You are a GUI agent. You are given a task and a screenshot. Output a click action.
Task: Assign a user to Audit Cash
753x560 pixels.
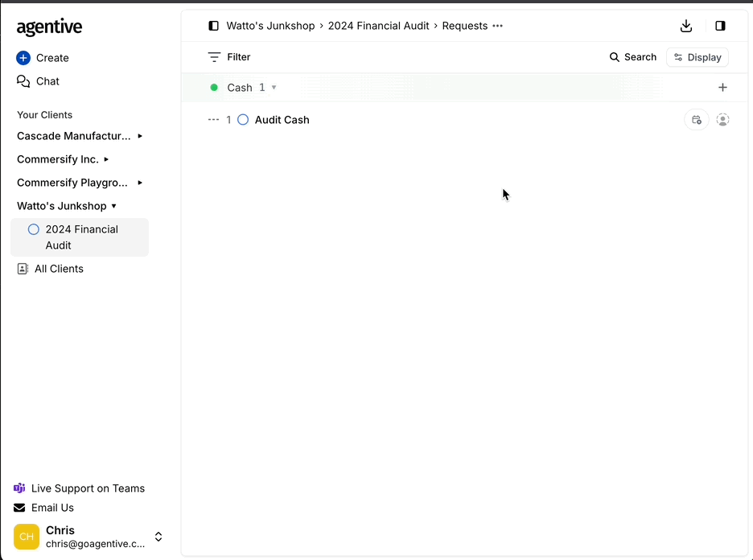pos(722,119)
